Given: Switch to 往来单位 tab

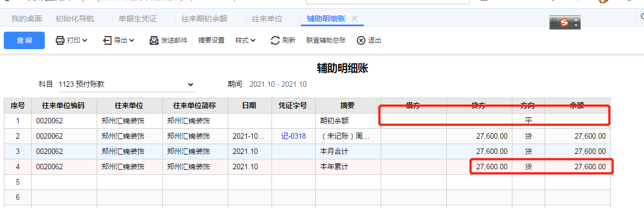Looking at the screenshot, I should pyautogui.click(x=267, y=19).
